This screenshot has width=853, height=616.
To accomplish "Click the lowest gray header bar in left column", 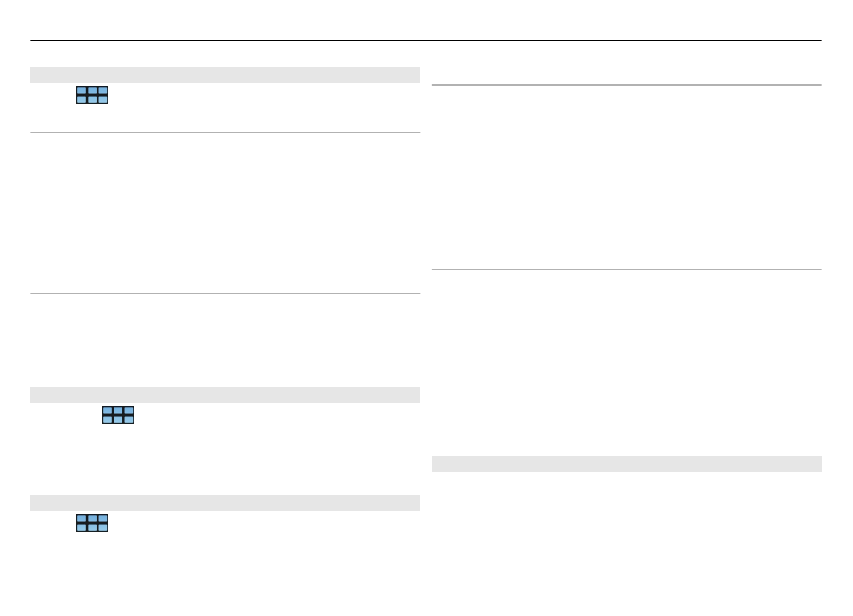I will tap(225, 503).
